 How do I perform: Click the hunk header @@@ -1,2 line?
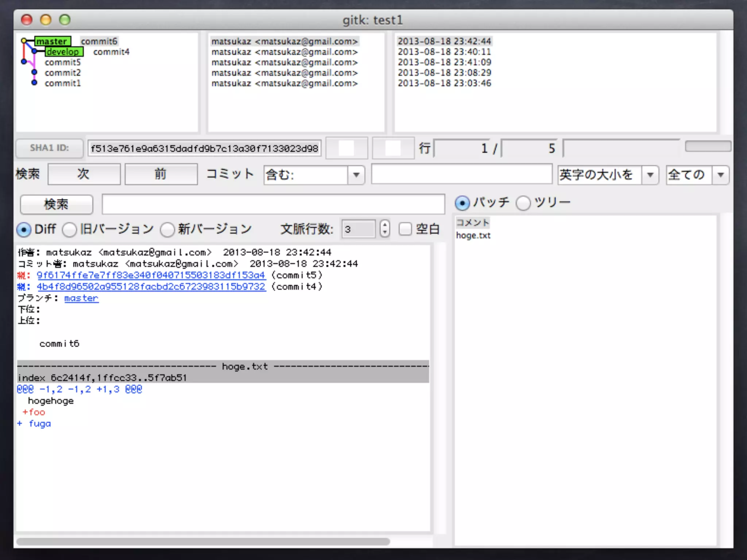click(x=80, y=389)
